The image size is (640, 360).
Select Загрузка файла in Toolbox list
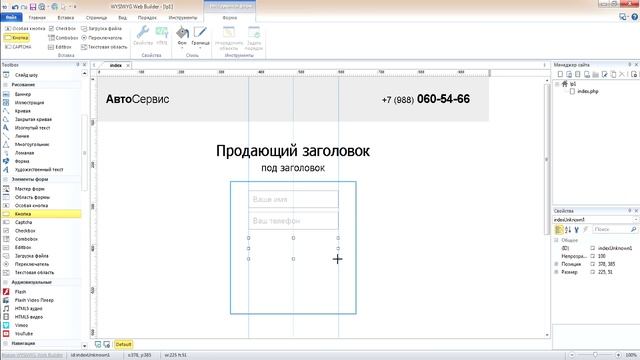31,256
